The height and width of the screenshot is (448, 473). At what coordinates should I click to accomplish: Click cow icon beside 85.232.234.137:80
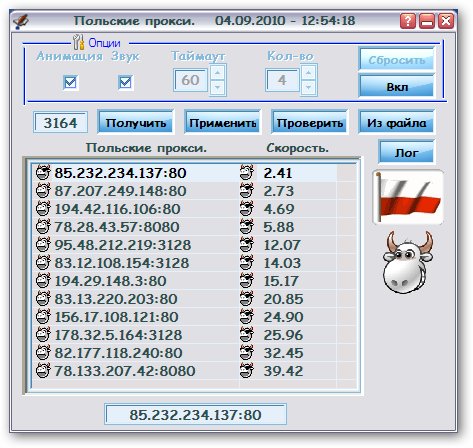pyautogui.click(x=43, y=173)
